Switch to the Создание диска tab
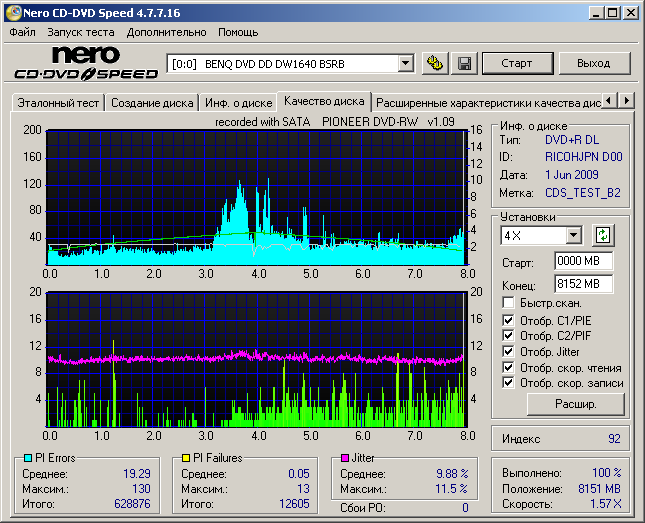645x523 pixels. [x=152, y=103]
